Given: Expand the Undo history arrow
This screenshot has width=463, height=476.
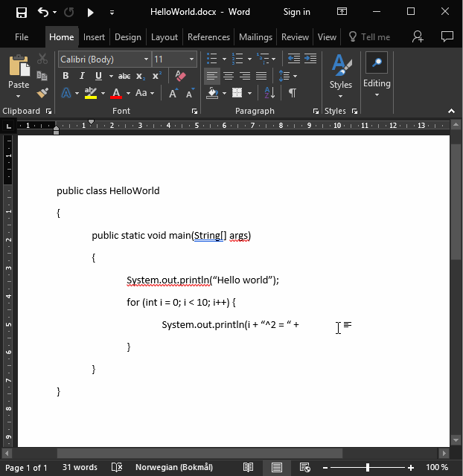Looking at the screenshot, I should 54,13.
